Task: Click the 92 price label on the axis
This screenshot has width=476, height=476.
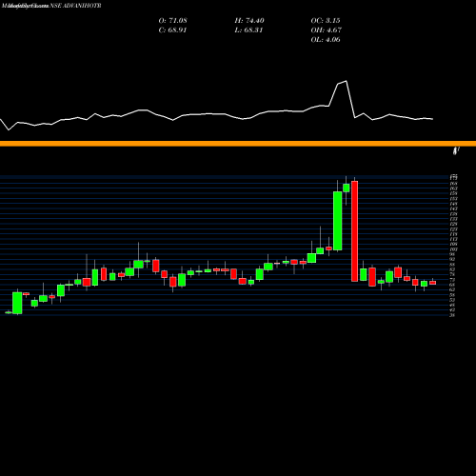Action: pos(452,259)
